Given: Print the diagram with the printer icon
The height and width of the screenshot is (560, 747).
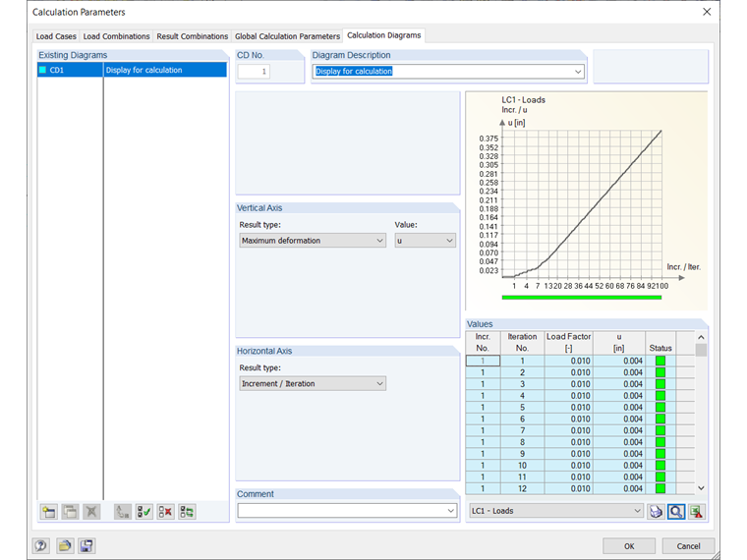Looking at the screenshot, I should [656, 512].
